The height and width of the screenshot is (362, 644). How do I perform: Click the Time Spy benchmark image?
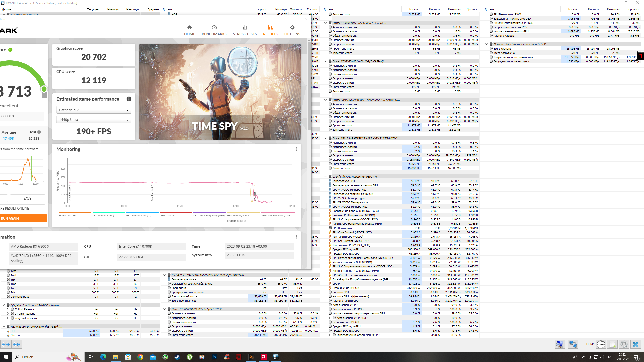point(220,92)
